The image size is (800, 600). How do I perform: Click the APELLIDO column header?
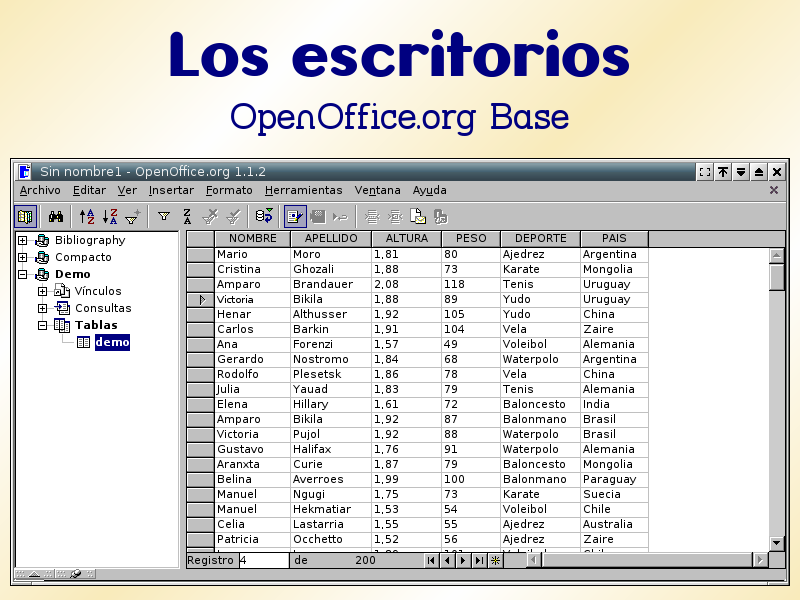click(x=331, y=238)
